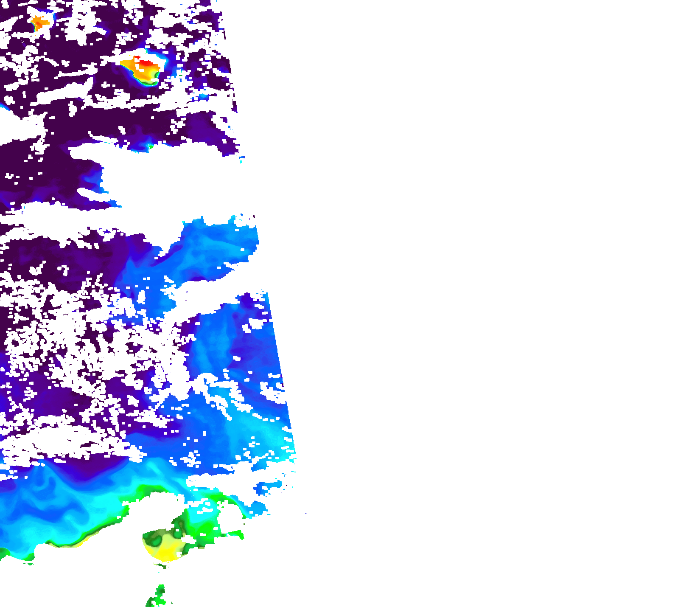Click the tiny green dot above the central cloud

[150, 147]
